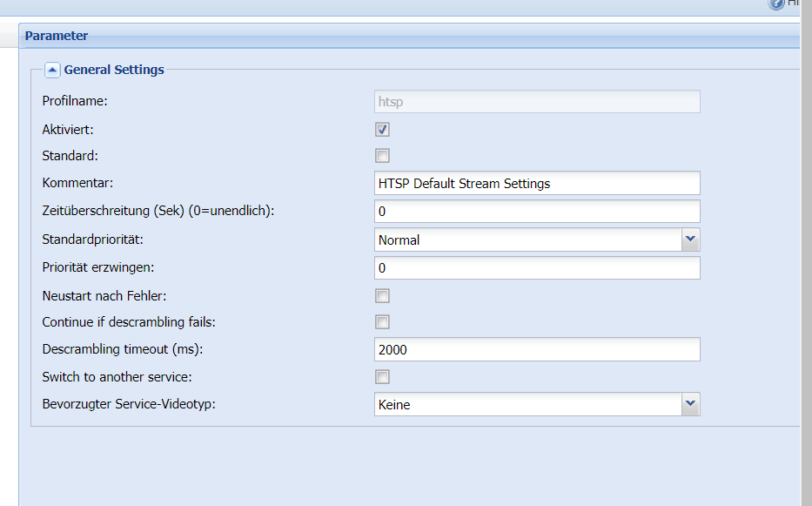This screenshot has width=812, height=506.
Task: Check the Switch to another service box
Action: point(382,377)
